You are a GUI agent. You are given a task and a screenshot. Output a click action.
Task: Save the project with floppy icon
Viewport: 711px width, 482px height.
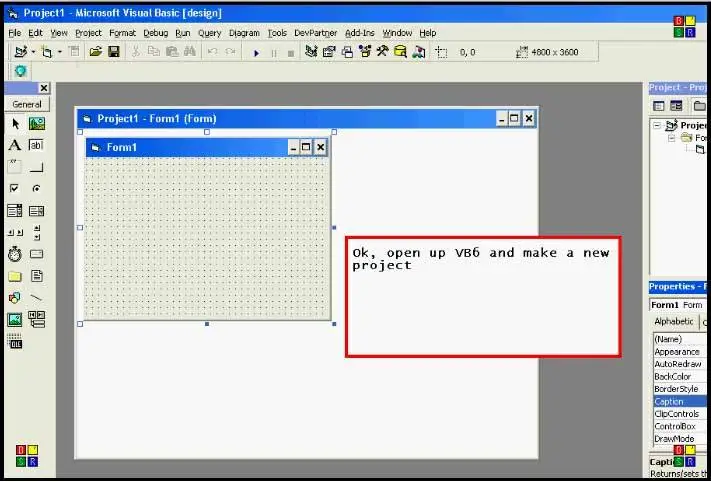click(x=113, y=52)
